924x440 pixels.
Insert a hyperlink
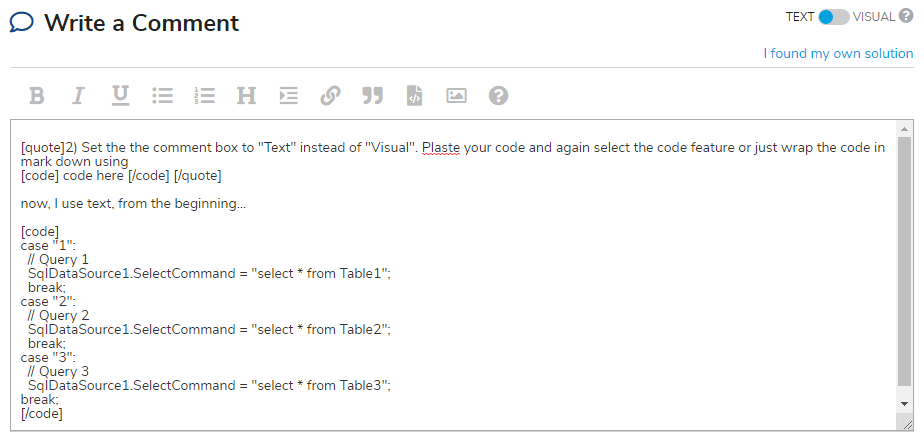pos(330,96)
